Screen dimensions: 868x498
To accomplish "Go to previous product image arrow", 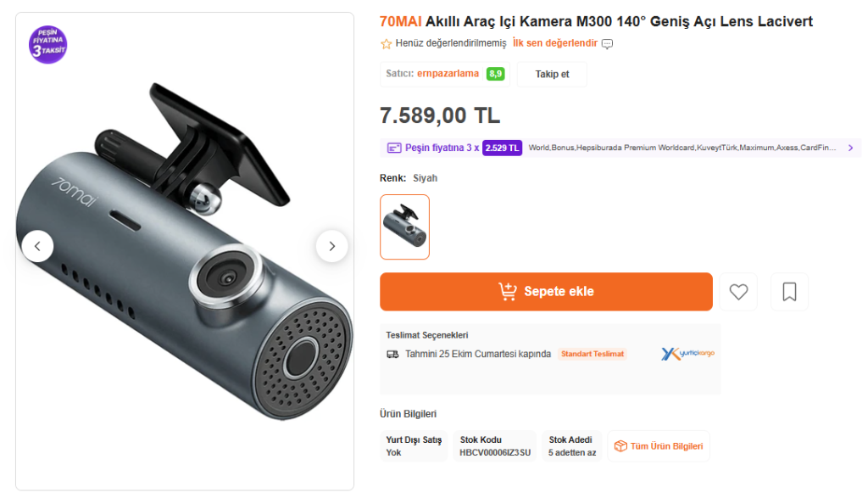I will click(x=37, y=246).
